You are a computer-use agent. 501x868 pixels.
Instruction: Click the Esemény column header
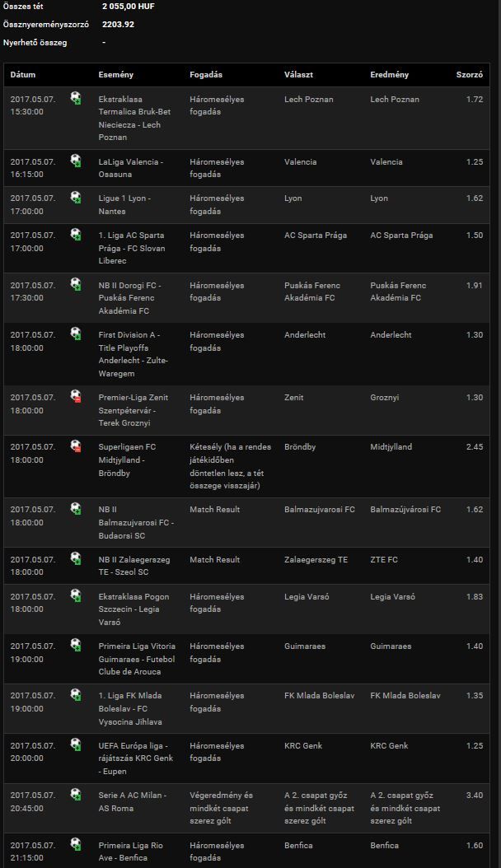point(115,75)
